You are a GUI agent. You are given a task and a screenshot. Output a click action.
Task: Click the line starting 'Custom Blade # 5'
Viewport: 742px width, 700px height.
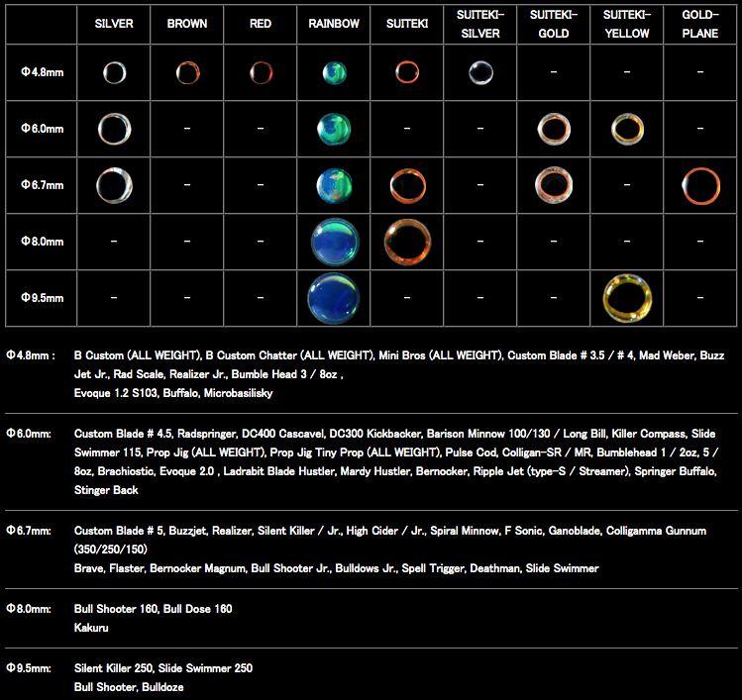tap(390, 531)
